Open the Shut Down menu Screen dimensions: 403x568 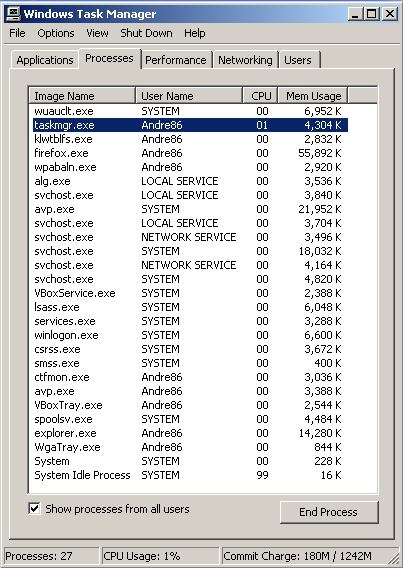click(x=146, y=33)
